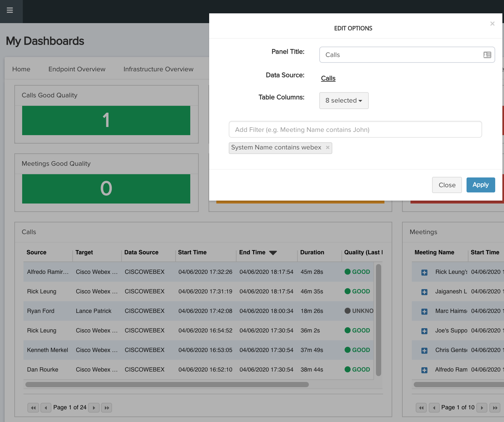
Task: Sort by Quality (Last) column header
Action: (x=363, y=252)
